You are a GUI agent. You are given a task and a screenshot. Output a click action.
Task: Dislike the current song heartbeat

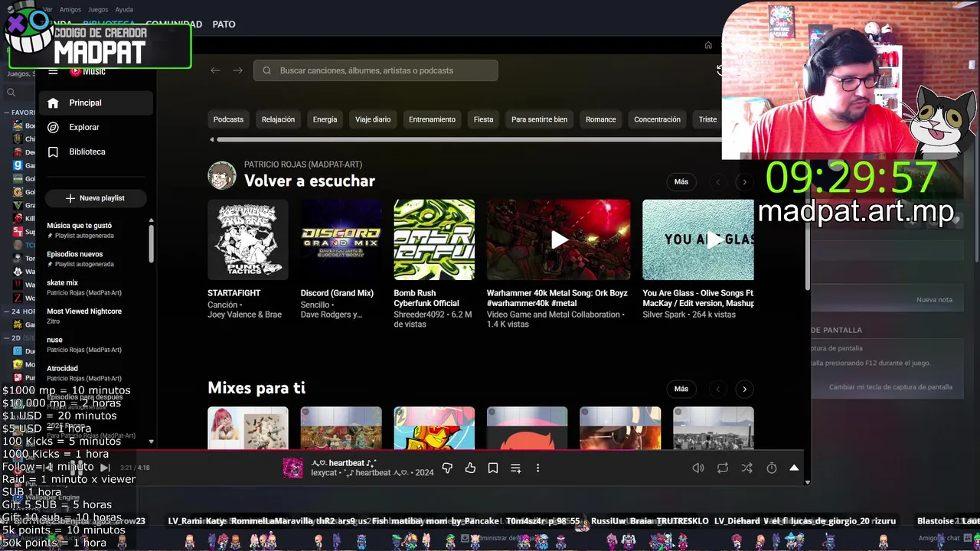click(447, 468)
